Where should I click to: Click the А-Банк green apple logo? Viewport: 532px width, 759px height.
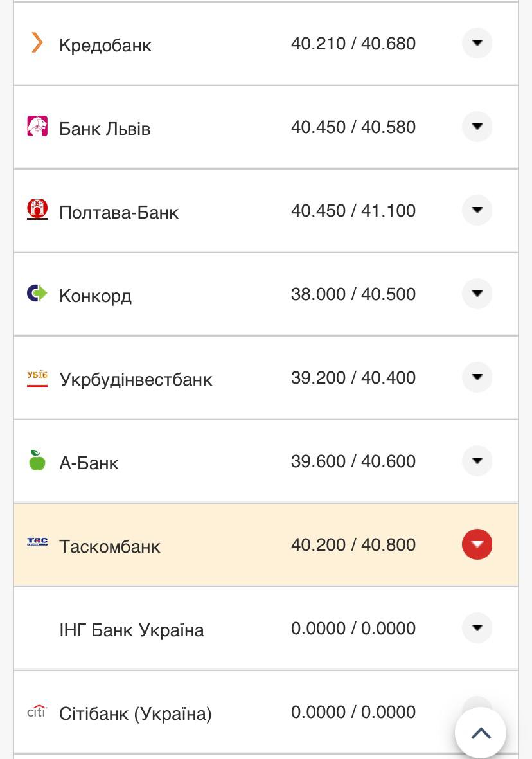pos(37,460)
